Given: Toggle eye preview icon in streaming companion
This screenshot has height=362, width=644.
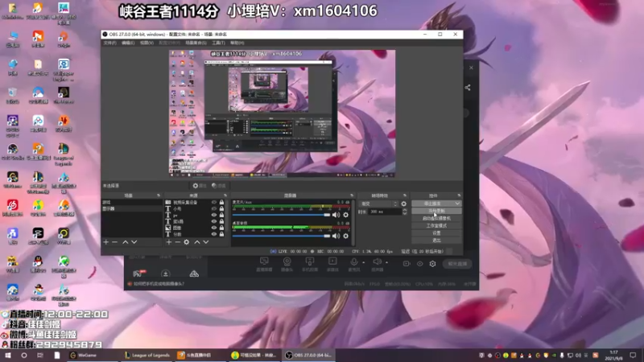Looking at the screenshot, I should [x=419, y=264].
